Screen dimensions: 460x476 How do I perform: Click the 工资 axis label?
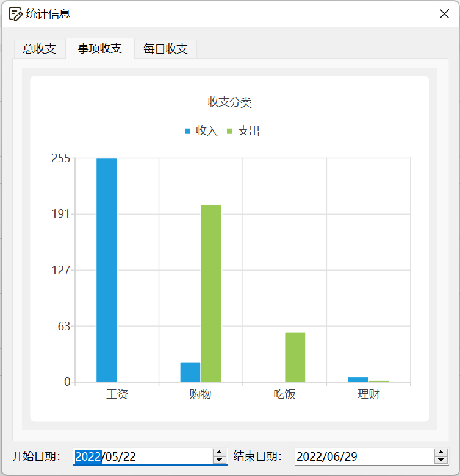117,394
